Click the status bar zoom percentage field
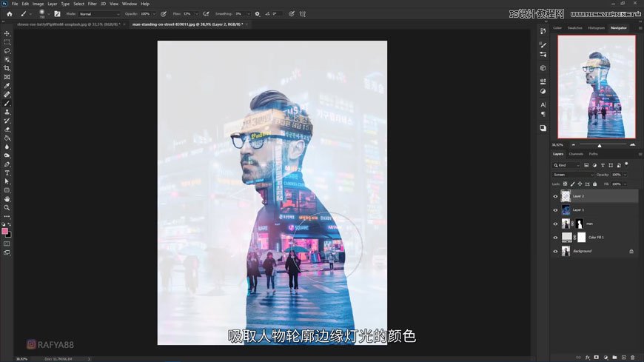Screen dimensions: 644x362 (x=21, y=359)
